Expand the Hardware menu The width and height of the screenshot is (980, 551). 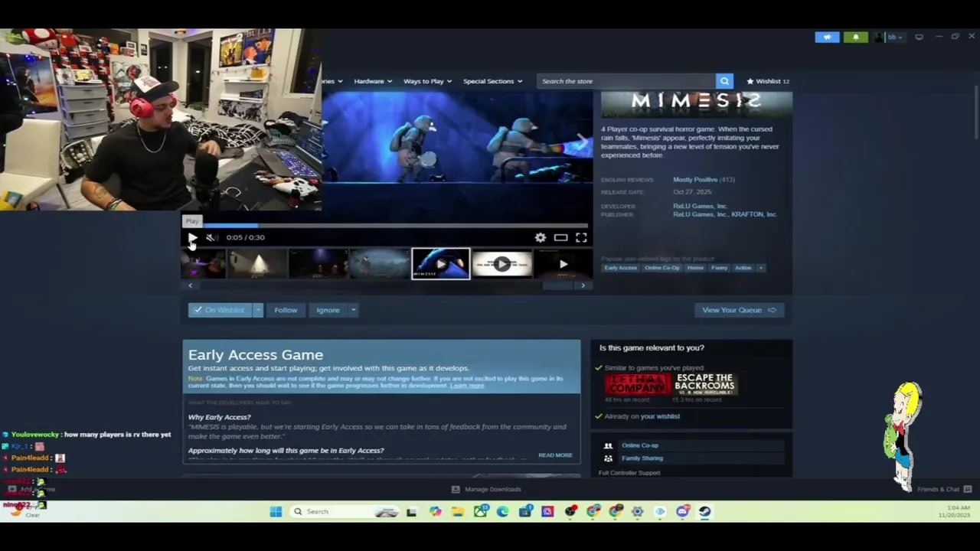click(x=373, y=81)
